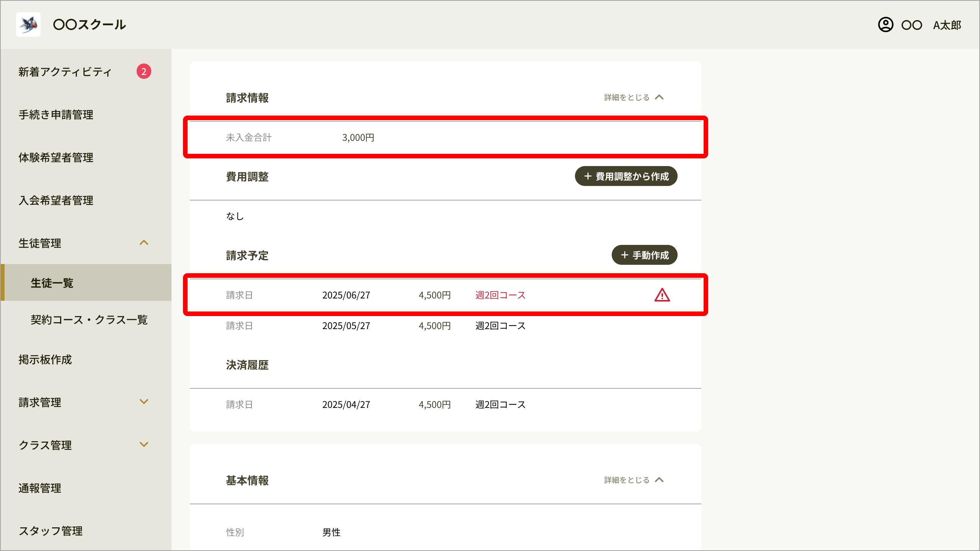Select 生徒一覧 in sidebar

point(86,282)
